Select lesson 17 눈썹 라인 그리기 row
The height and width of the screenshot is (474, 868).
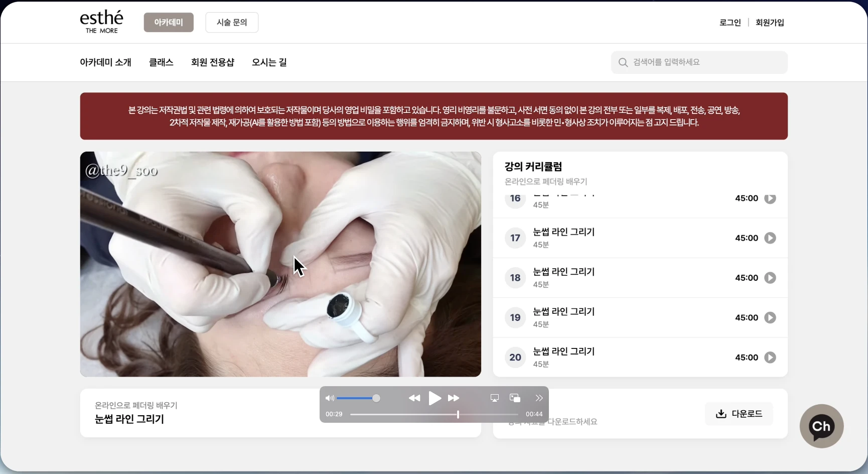coord(640,238)
